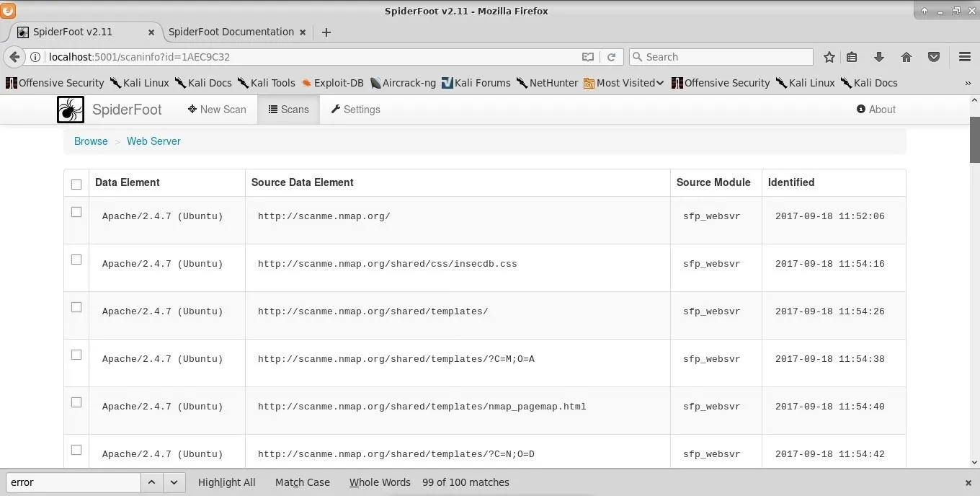Toggle reader view icon in address bar

click(588, 57)
